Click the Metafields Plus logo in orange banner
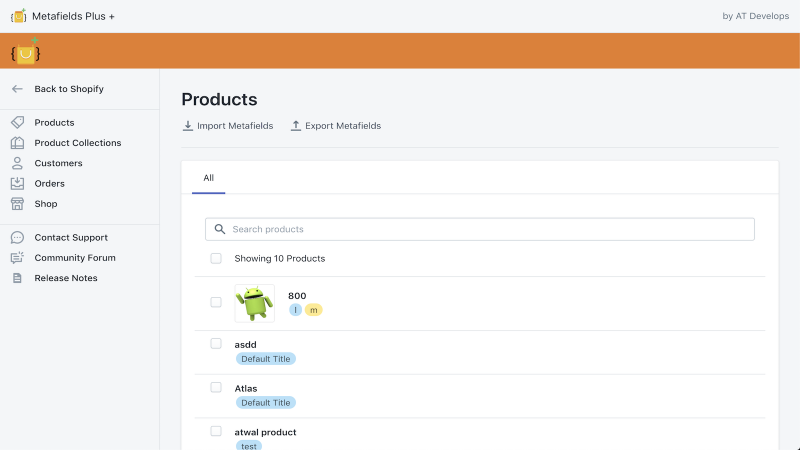 pos(25,51)
